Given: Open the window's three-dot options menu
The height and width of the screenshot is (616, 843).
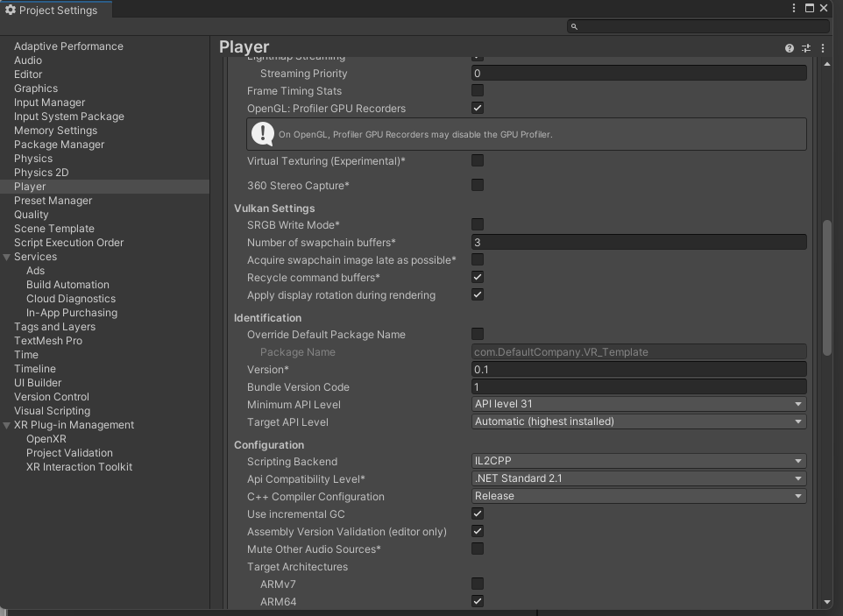Looking at the screenshot, I should pyautogui.click(x=794, y=9).
